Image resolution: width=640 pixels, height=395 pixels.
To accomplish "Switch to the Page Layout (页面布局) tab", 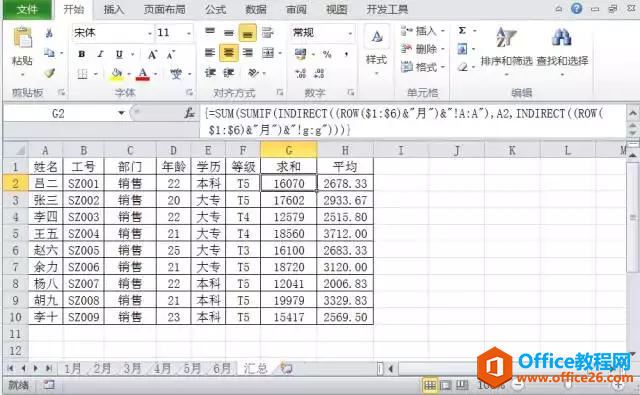I will tap(164, 9).
